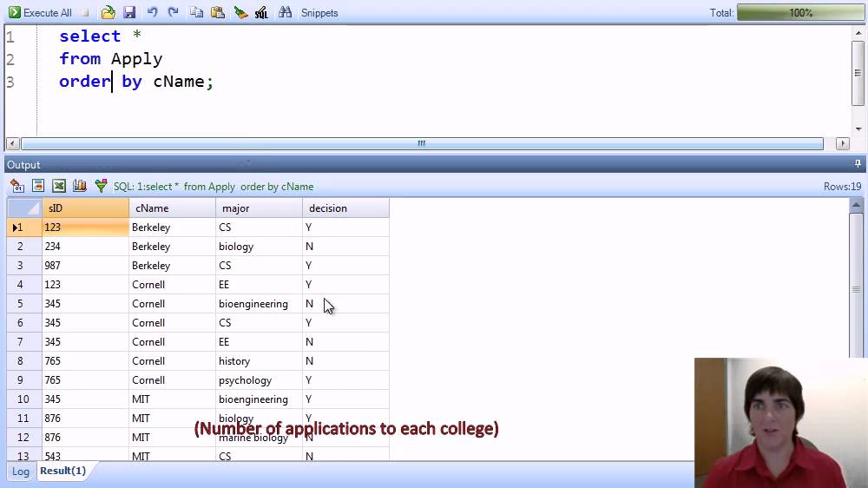Pin the Output panel
Viewport: 868px width, 488px height.
point(858,164)
